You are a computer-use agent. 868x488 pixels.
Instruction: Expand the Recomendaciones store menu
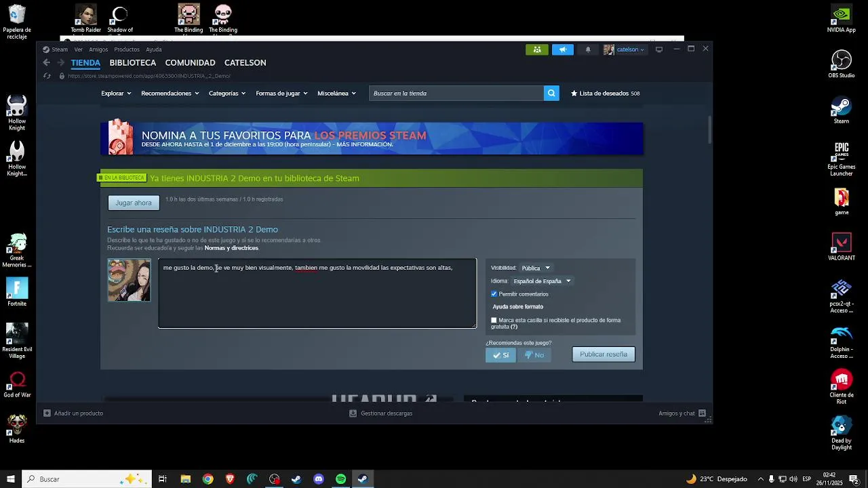pos(170,93)
